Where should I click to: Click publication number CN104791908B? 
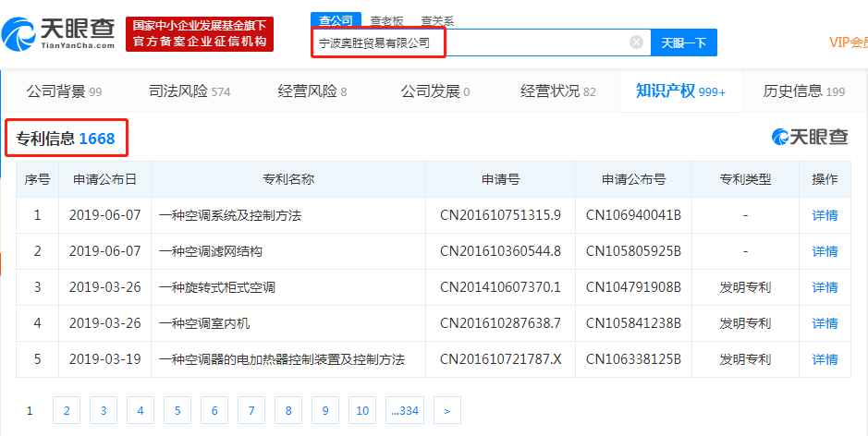[x=633, y=287]
